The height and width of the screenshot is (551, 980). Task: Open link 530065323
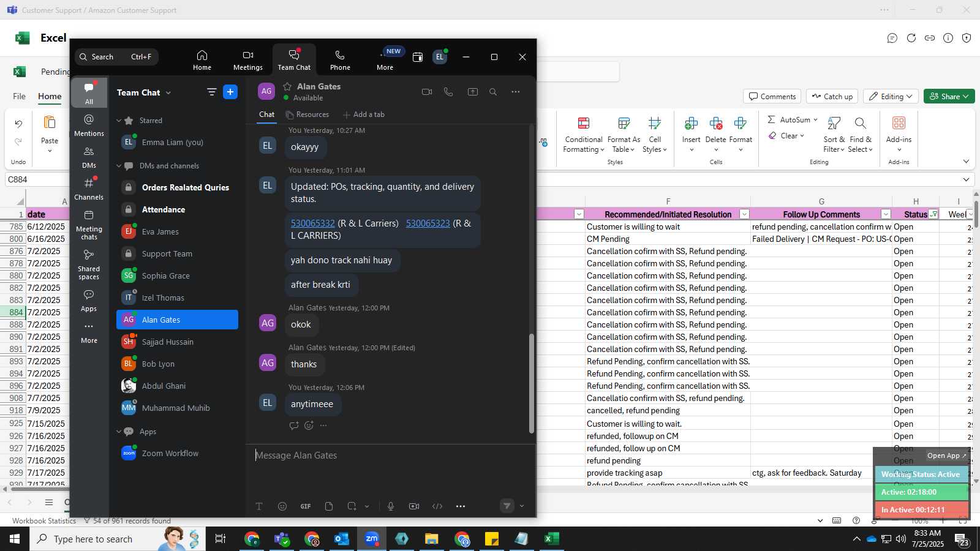(428, 223)
